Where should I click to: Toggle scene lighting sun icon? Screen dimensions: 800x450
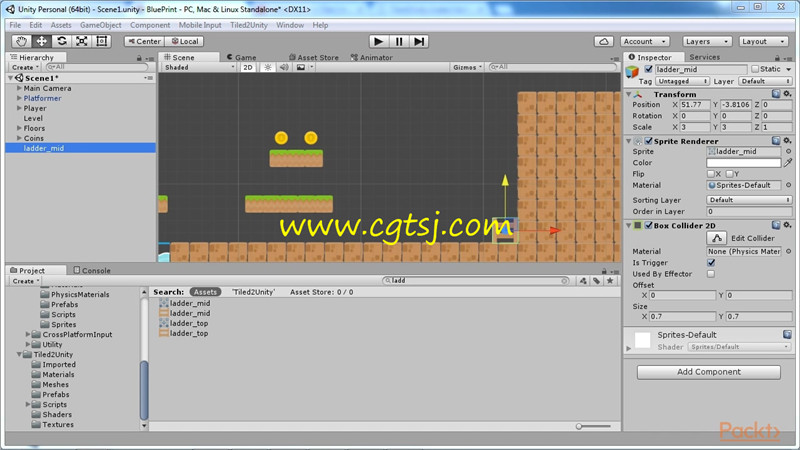point(268,67)
